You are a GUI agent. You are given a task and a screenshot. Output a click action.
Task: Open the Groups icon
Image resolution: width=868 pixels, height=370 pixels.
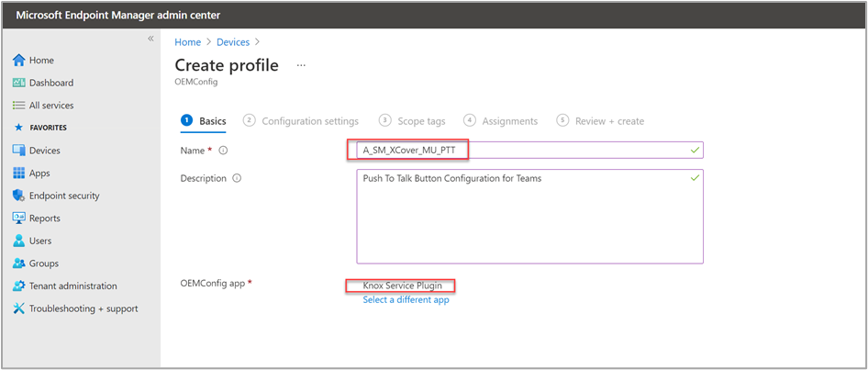(x=19, y=263)
